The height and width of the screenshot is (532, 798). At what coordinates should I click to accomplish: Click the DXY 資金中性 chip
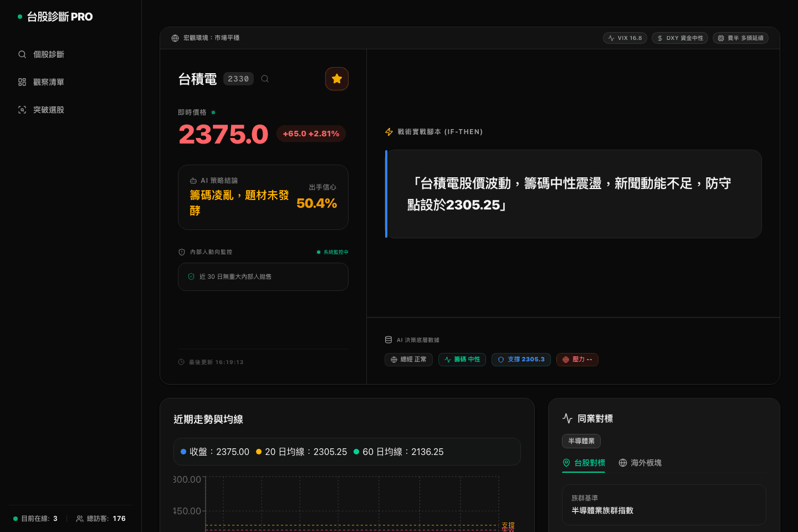coord(680,38)
